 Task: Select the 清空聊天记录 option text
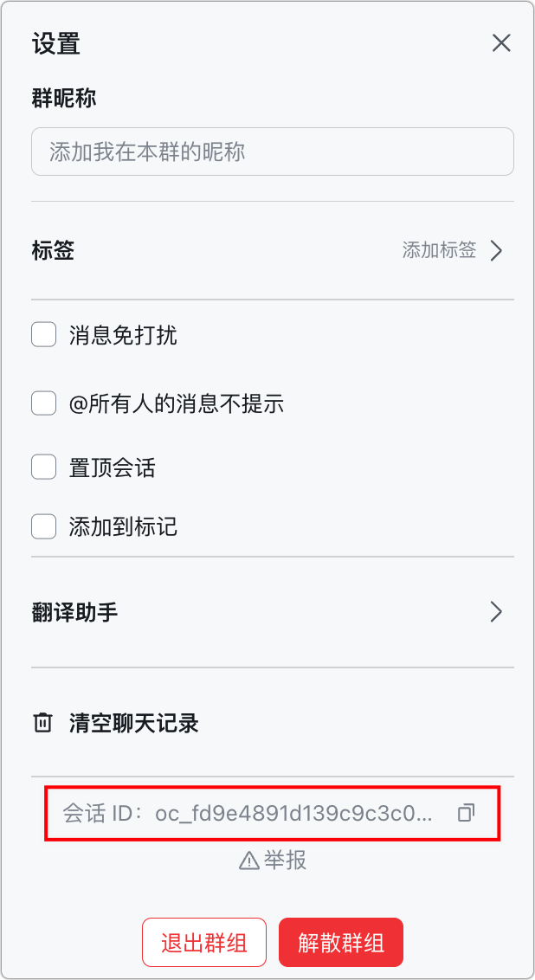[134, 723]
